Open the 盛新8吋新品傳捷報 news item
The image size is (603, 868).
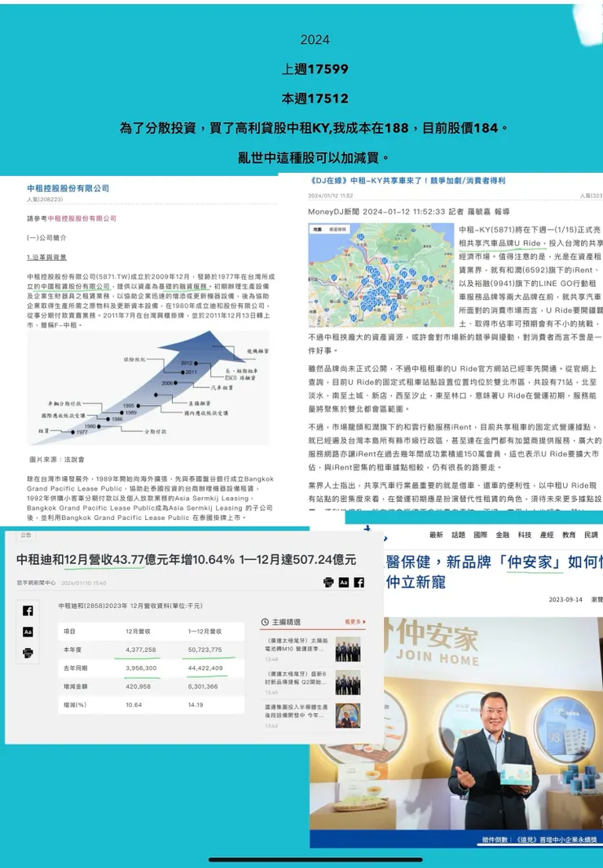coord(297,677)
